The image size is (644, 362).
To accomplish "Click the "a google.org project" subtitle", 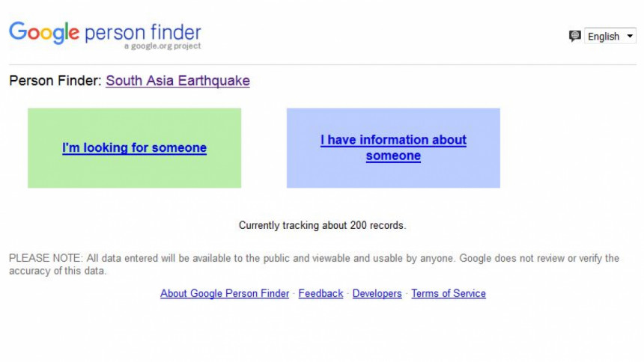I will [x=162, y=46].
